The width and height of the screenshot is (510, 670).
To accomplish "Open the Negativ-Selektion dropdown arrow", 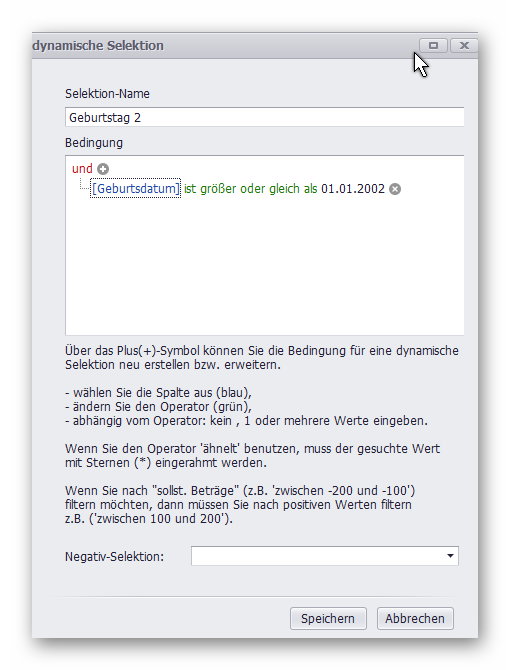I will click(450, 556).
